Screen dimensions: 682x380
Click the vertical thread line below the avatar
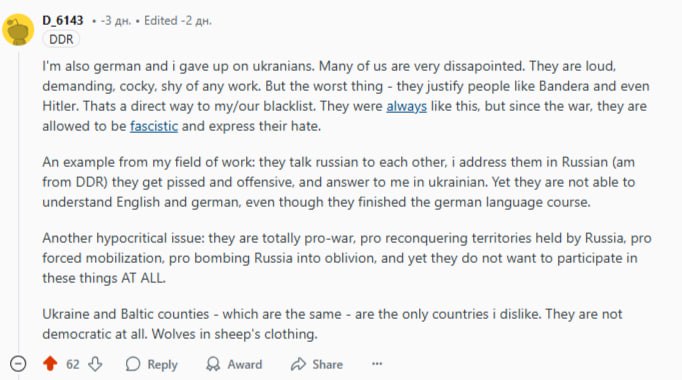click(x=18, y=200)
